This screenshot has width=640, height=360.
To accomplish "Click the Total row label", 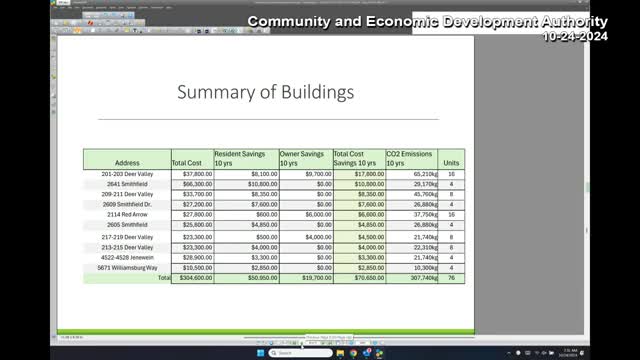I will [x=164, y=278].
